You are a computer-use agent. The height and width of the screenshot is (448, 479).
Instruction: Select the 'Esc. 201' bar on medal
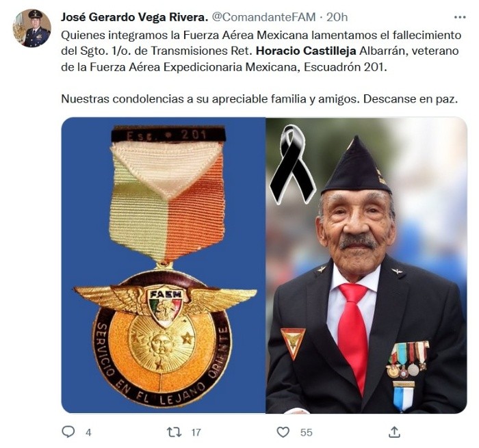(168, 135)
